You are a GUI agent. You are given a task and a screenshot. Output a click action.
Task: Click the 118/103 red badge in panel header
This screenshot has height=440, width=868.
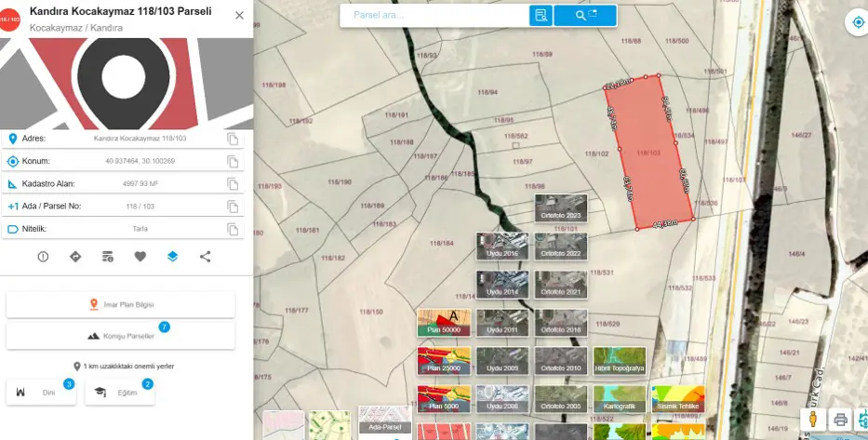9,20
